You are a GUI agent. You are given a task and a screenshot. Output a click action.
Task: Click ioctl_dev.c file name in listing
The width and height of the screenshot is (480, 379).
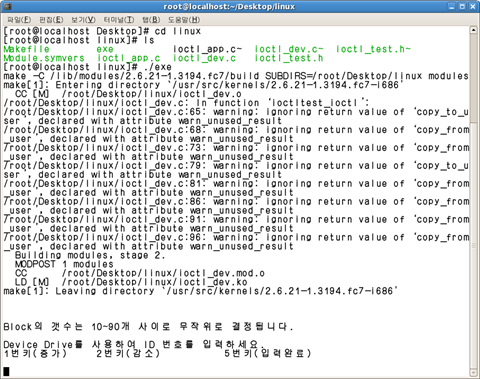[x=204, y=58]
